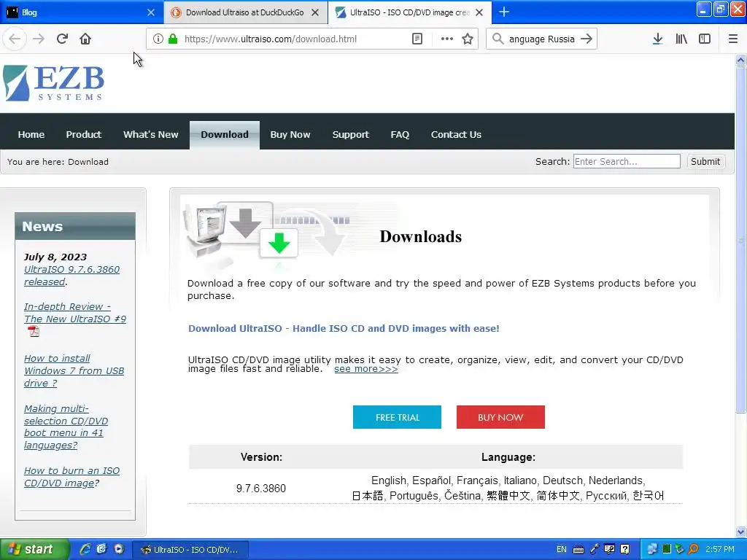The image size is (747, 560).
Task: Open the Windows start button
Action: point(34,549)
